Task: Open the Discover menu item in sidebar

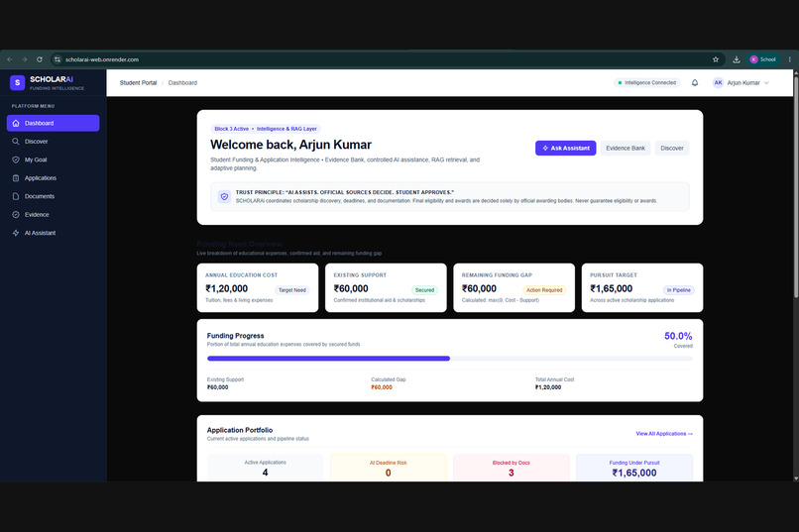Action: (53, 142)
